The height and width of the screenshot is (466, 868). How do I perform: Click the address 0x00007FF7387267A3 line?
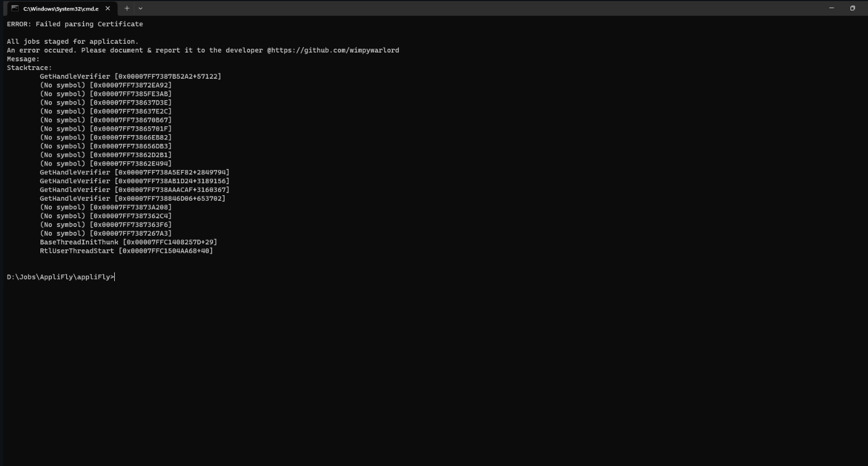(x=105, y=234)
